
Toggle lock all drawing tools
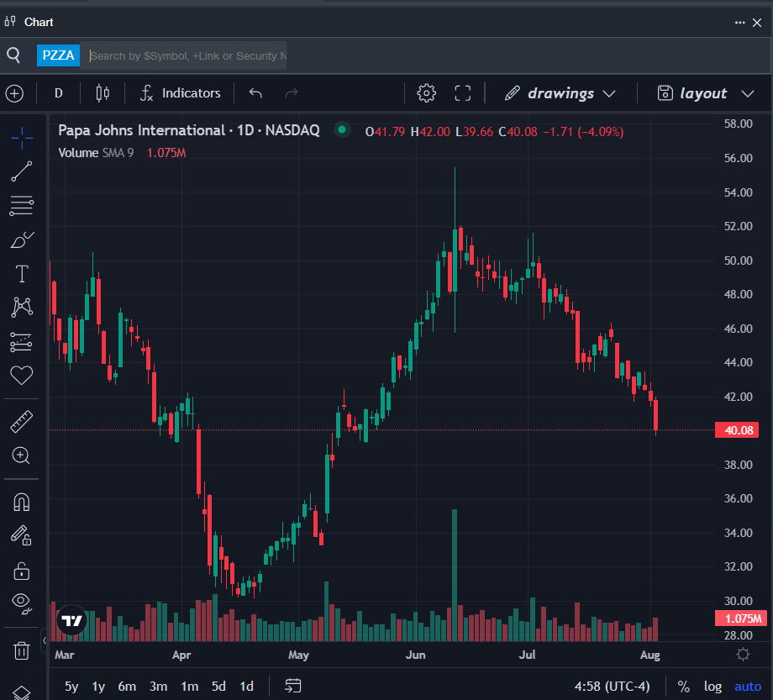(22, 571)
